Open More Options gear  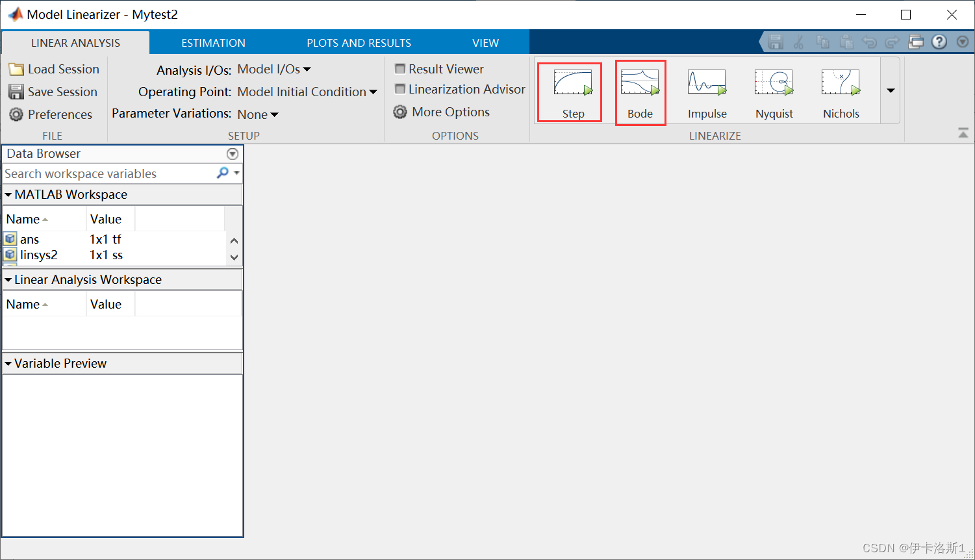[400, 112]
